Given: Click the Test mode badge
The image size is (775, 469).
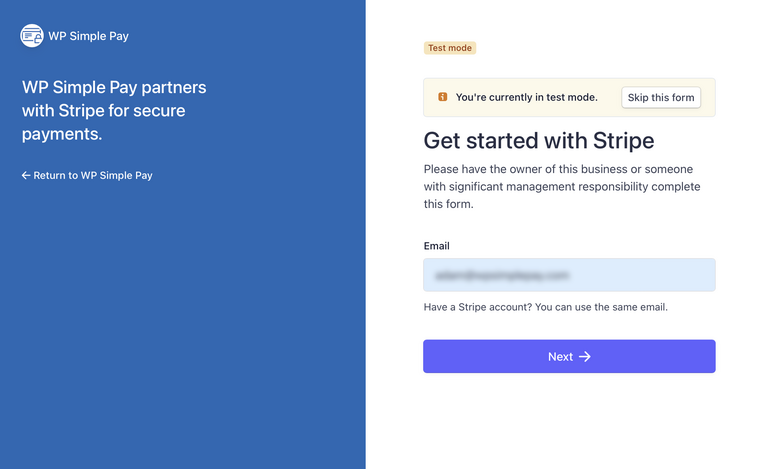Looking at the screenshot, I should (x=450, y=48).
